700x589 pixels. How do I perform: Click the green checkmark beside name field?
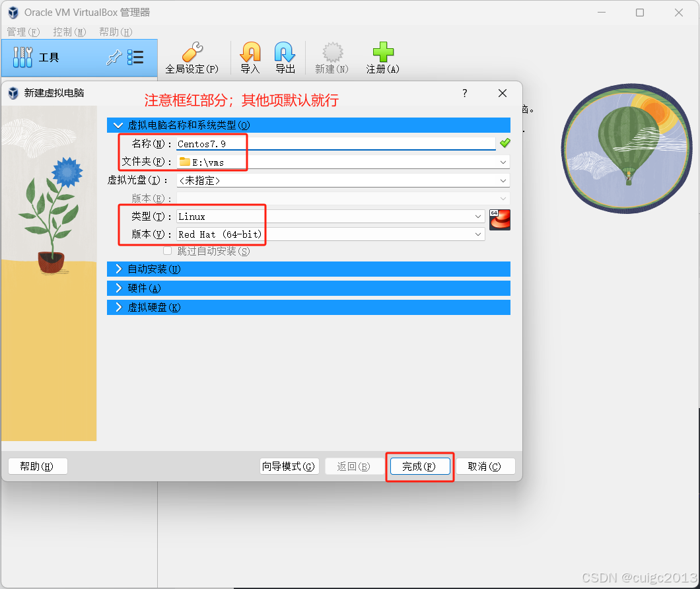(x=505, y=143)
